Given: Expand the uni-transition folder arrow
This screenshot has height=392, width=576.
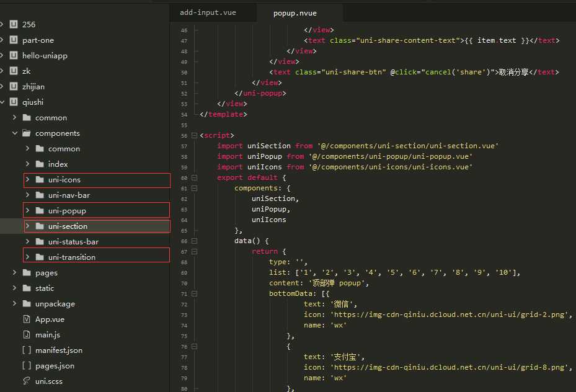Looking at the screenshot, I should click(27, 257).
